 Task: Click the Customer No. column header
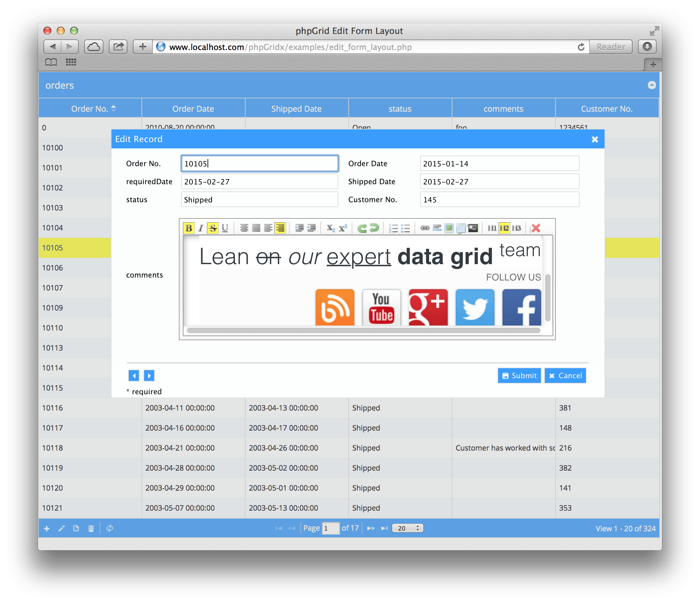tap(607, 108)
